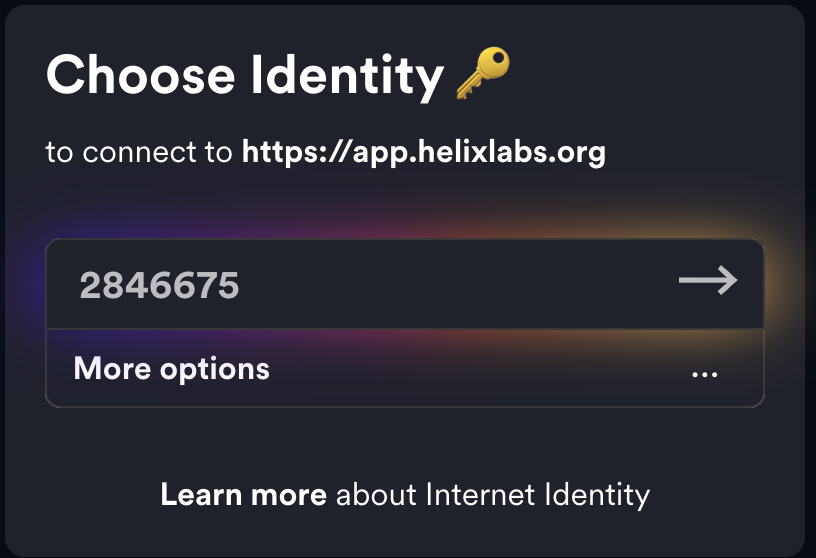Open the Learn more link
Viewport: 816px width, 558px height.
pyautogui.click(x=243, y=494)
